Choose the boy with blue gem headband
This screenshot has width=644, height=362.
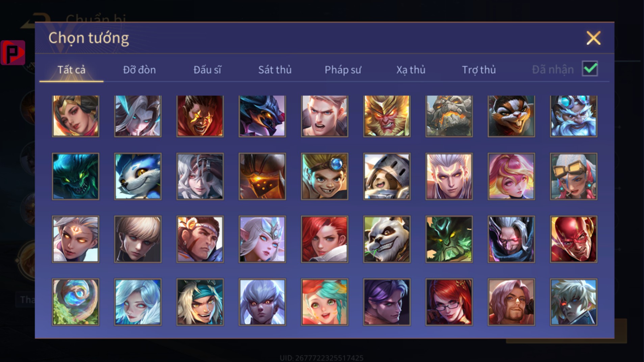324,176
